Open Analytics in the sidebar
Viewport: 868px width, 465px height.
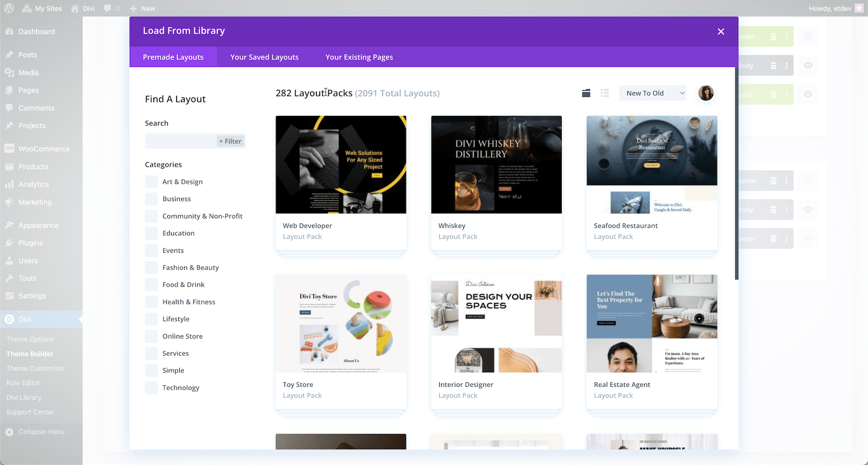[x=33, y=184]
